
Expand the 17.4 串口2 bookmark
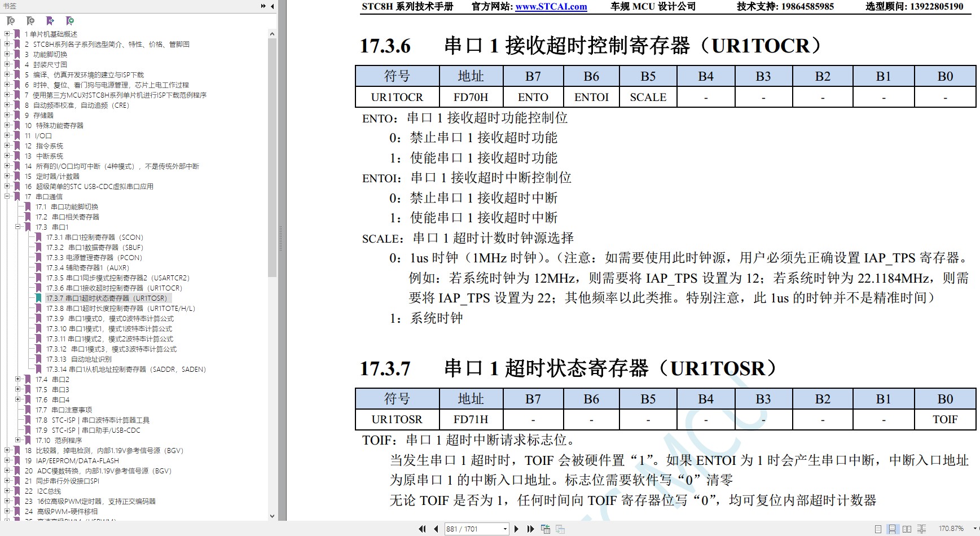pyautogui.click(x=18, y=379)
